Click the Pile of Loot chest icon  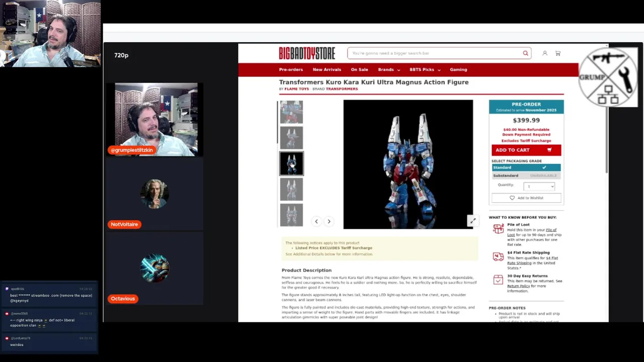click(x=498, y=229)
